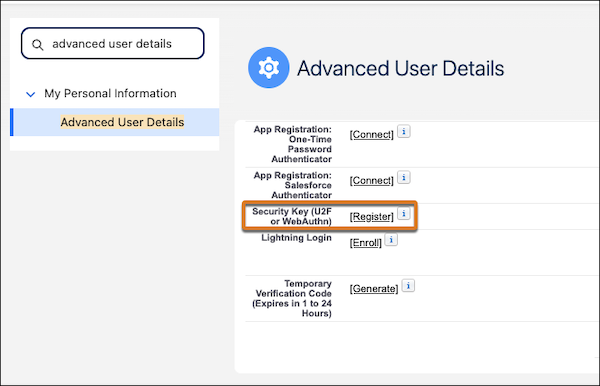Viewport: 600px width, 386px height.
Task: Open info icon next to One-Time Password Connect
Action: [404, 131]
